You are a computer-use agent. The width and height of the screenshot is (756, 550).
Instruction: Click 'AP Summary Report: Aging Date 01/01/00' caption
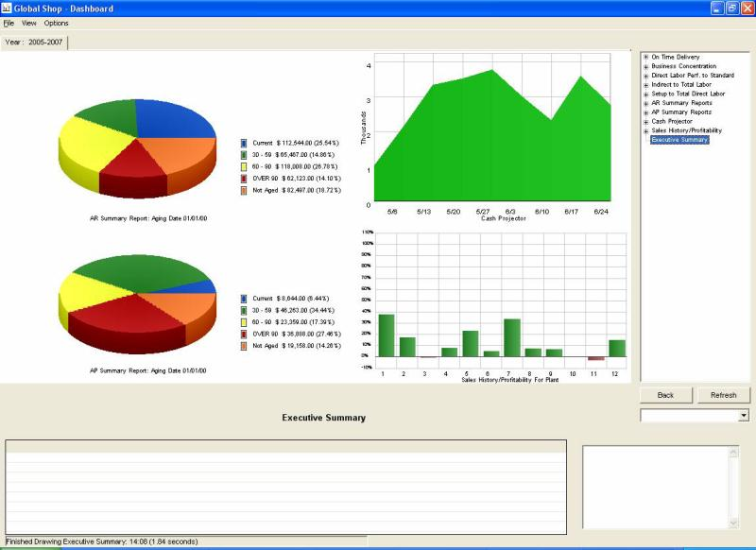point(147,370)
